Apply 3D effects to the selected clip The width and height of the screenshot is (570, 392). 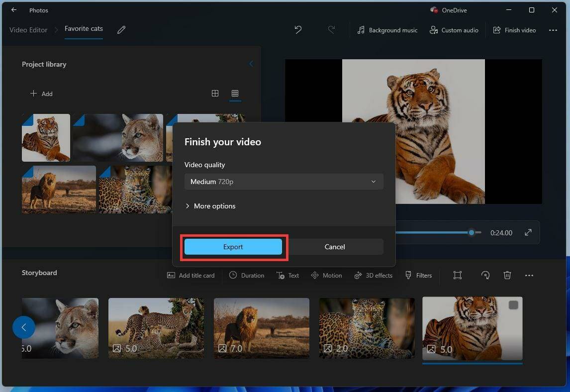(373, 275)
